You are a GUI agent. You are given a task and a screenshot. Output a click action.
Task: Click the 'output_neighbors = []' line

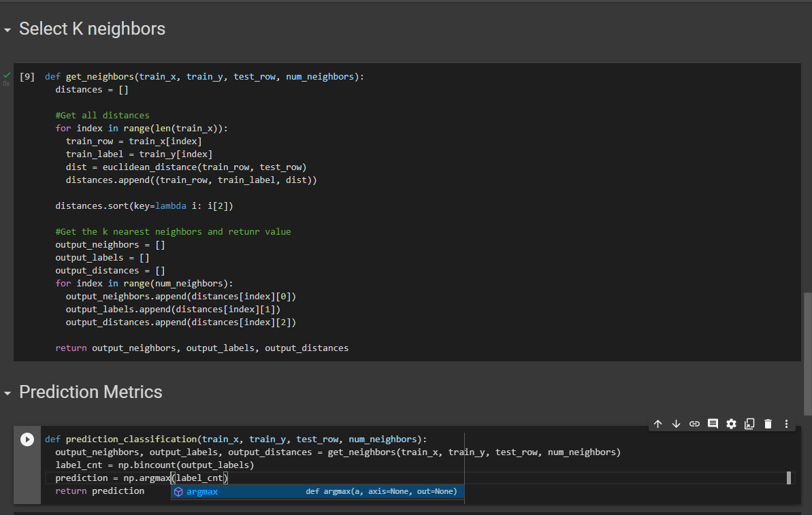(110, 245)
